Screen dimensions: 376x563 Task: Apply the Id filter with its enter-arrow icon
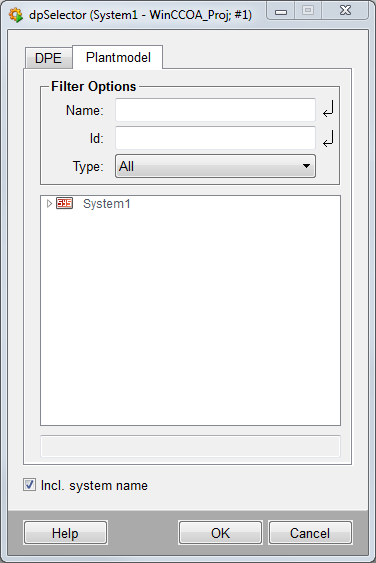(x=328, y=138)
